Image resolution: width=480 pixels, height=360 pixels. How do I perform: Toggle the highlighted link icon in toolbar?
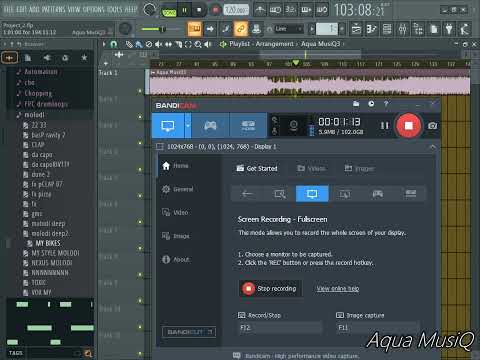pos(241,29)
